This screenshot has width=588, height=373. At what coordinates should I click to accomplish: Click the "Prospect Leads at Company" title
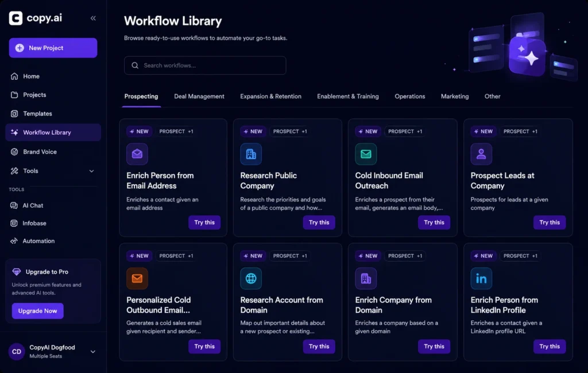pos(502,181)
